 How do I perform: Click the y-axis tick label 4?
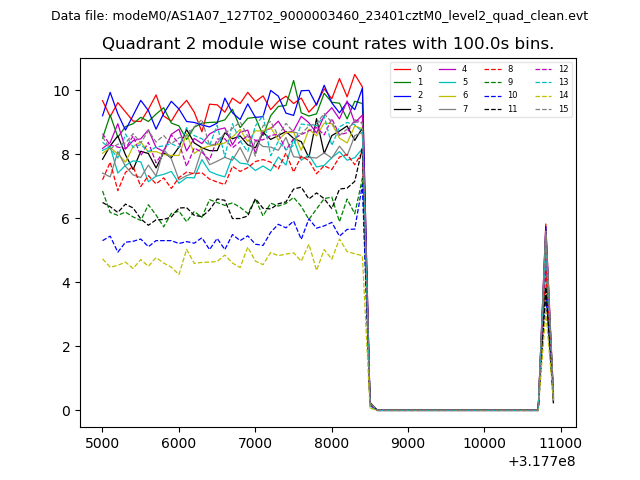tap(66, 283)
